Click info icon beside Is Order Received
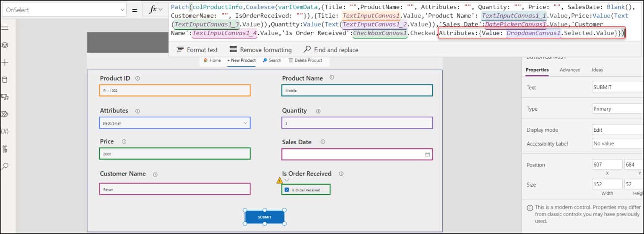 [341, 174]
